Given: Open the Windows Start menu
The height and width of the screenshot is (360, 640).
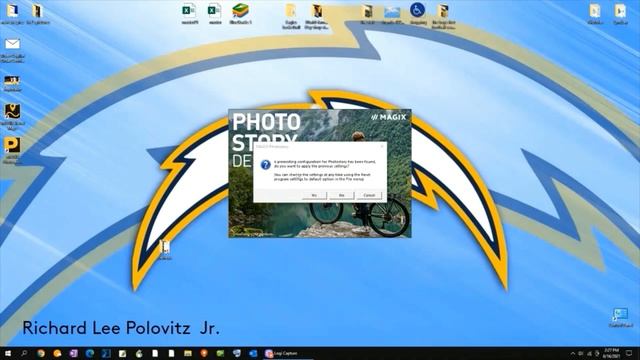Looking at the screenshot, I should click(8, 353).
